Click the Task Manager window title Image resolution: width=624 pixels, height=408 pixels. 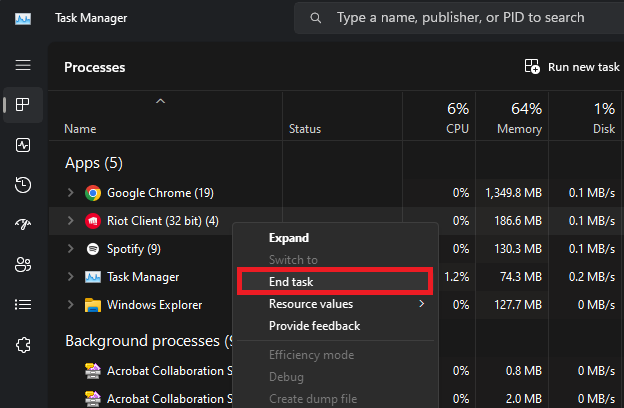point(91,18)
